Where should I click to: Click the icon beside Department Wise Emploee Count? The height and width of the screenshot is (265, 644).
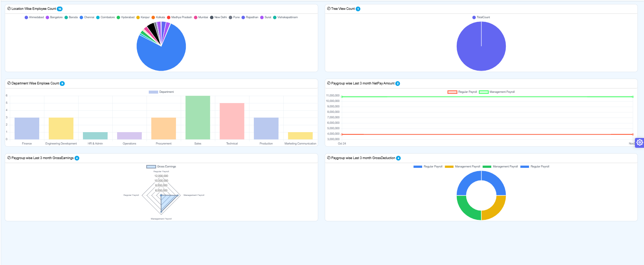point(9,83)
